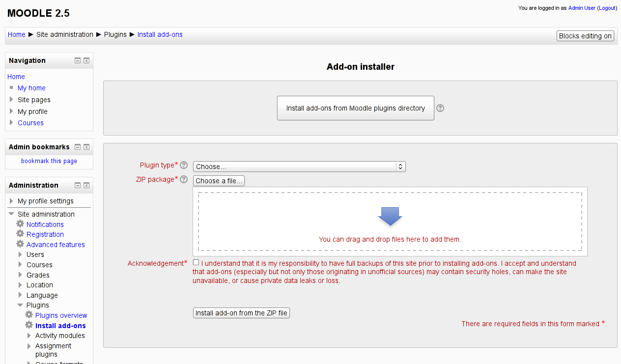
Task: Click Install add-ons in the breadcrumb
Action: point(160,34)
